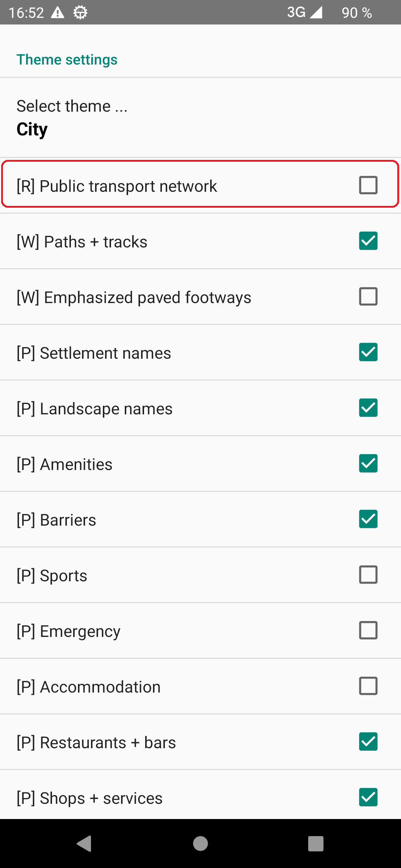Open recent apps with square button

[x=316, y=844]
